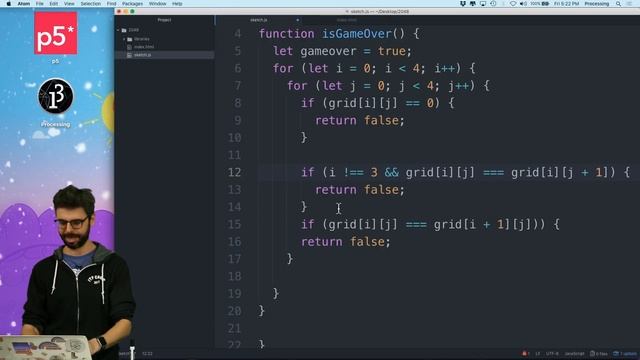Click the 0 files git status

[x=599, y=353]
